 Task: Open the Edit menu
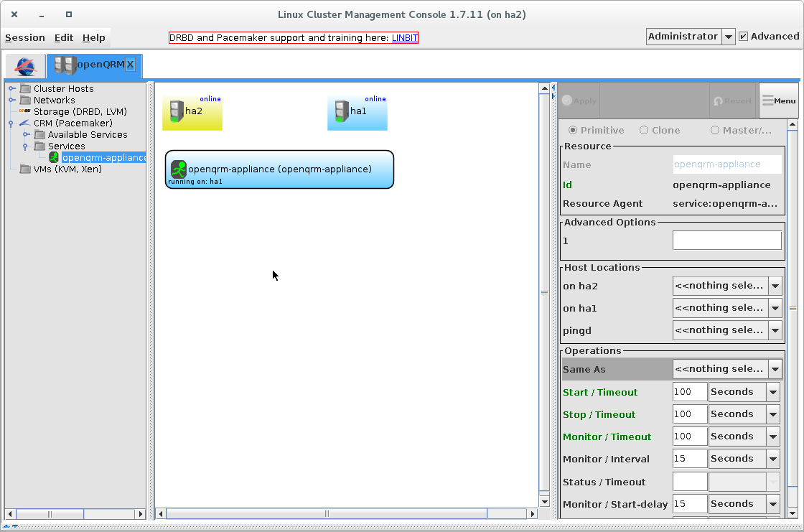[64, 38]
